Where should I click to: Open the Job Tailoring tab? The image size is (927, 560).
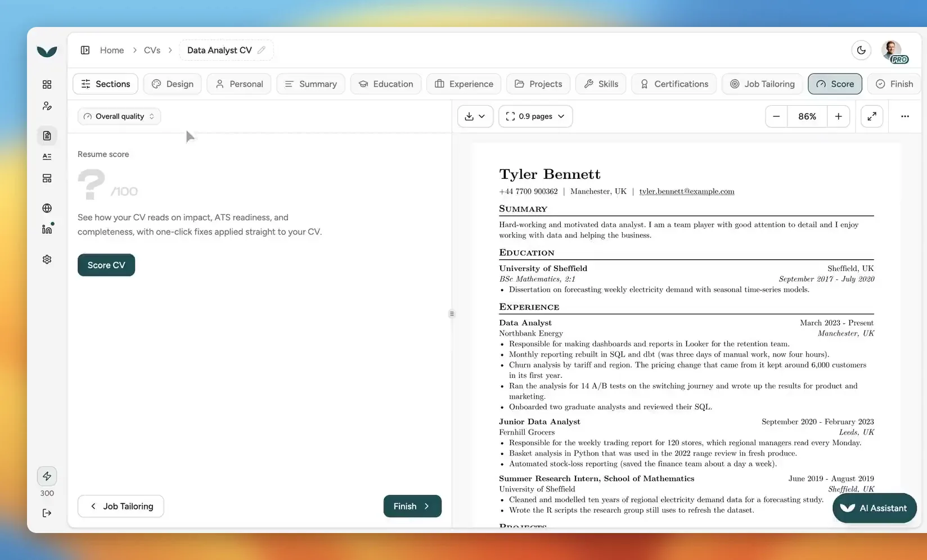click(x=762, y=84)
